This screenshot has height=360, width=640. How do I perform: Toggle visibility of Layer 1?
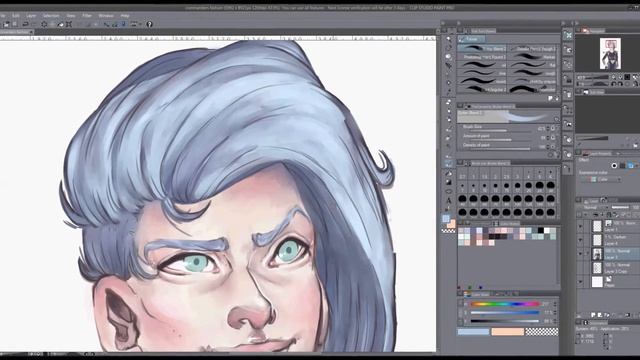580,226
